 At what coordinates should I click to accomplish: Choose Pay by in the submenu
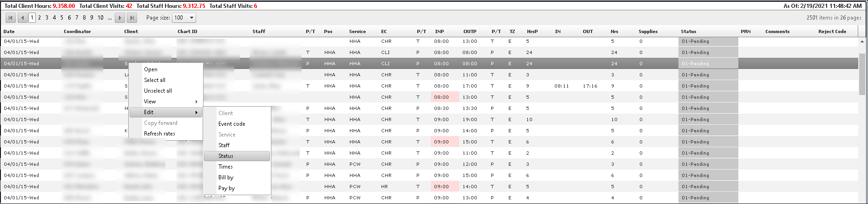(226, 188)
